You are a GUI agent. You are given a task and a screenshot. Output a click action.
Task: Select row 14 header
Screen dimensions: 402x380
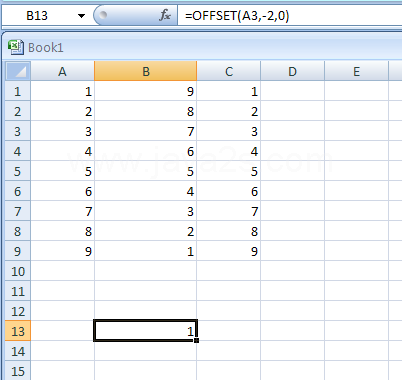[x=18, y=351]
